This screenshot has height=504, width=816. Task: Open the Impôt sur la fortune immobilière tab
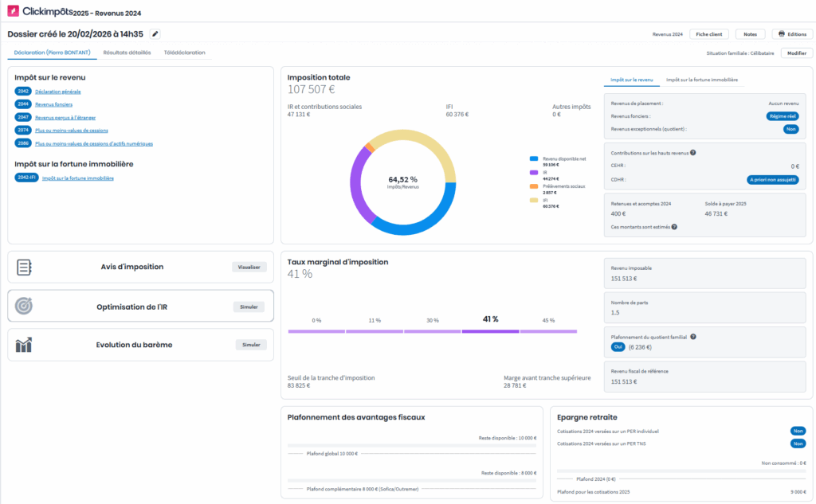(702, 80)
